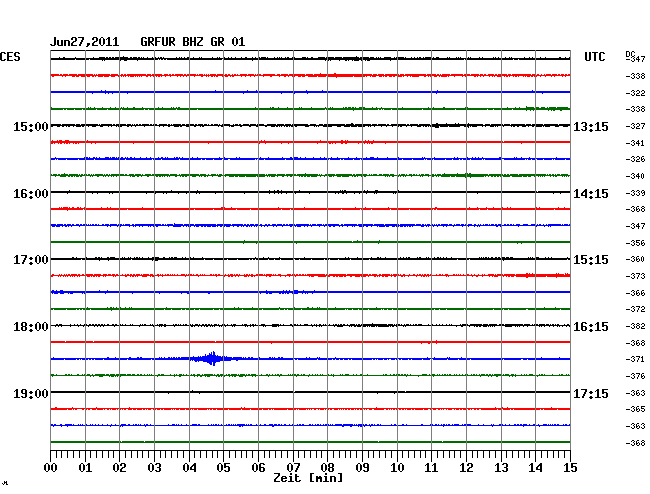Select minute tick label '15'

(x=570, y=468)
